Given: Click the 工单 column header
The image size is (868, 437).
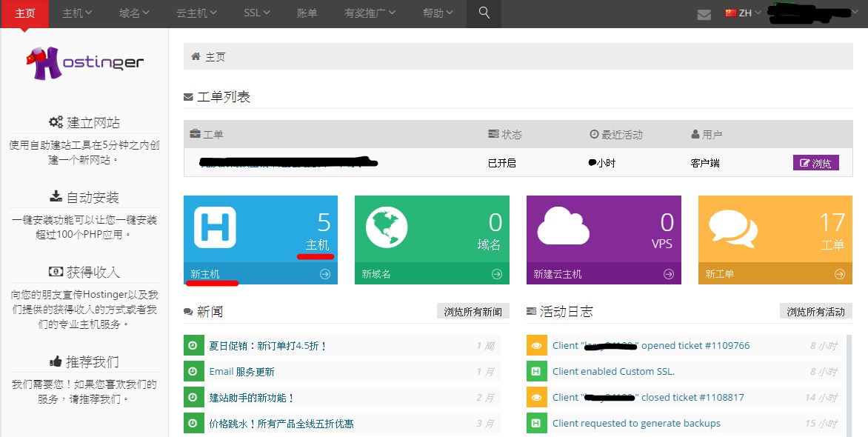Looking at the screenshot, I should [207, 135].
